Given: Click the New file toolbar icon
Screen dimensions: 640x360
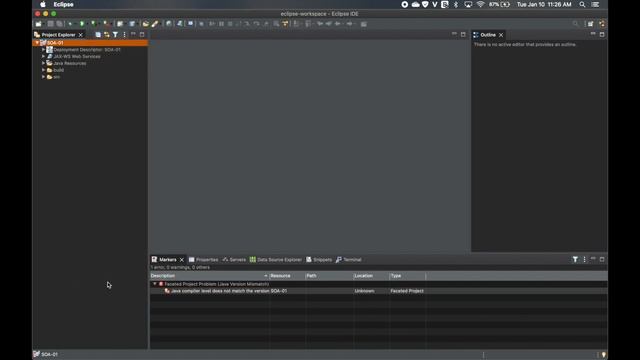Looking at the screenshot, I should [x=39, y=24].
